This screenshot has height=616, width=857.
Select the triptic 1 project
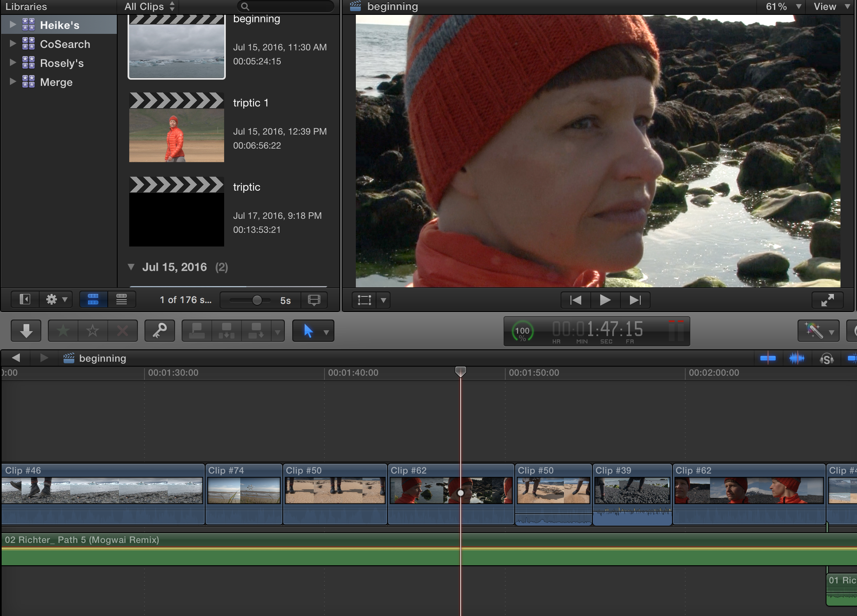coord(177,127)
